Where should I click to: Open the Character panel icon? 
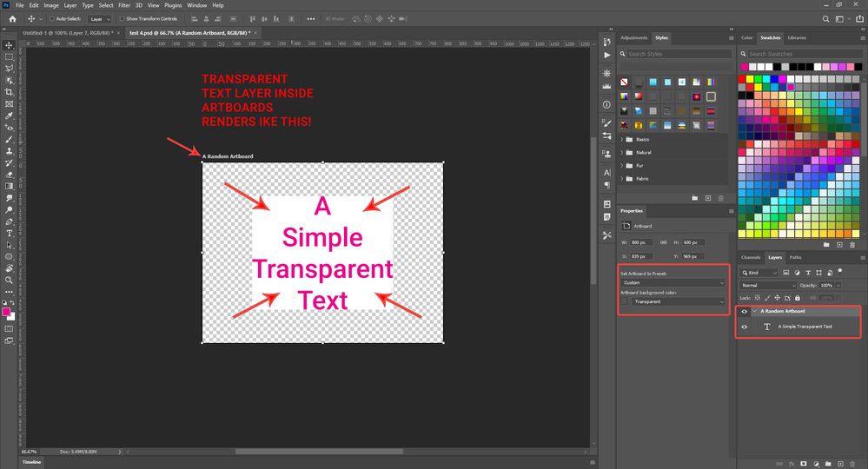607,173
